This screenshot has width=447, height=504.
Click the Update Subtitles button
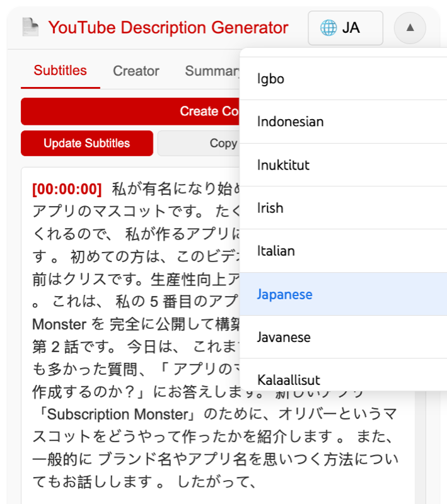87,143
